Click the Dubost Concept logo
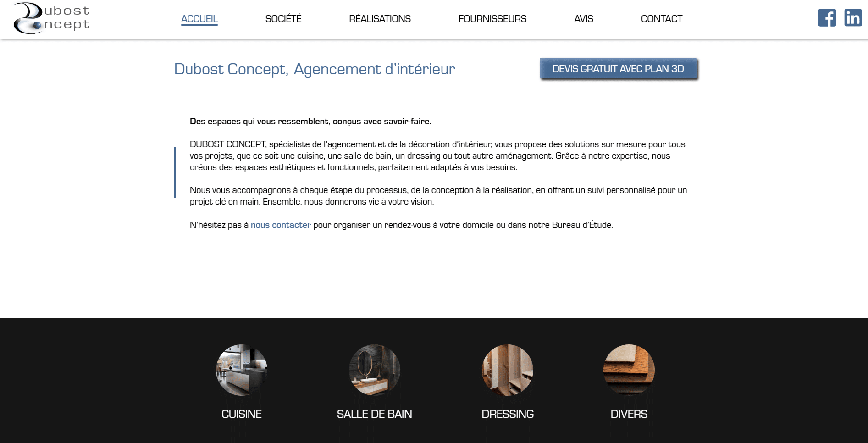The height and width of the screenshot is (443, 868). pos(52,18)
